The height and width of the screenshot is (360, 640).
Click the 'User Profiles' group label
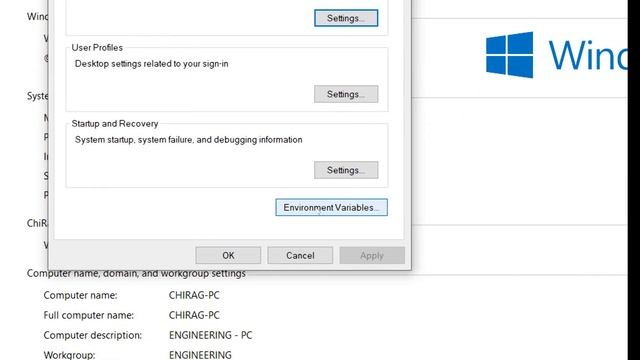click(x=97, y=47)
